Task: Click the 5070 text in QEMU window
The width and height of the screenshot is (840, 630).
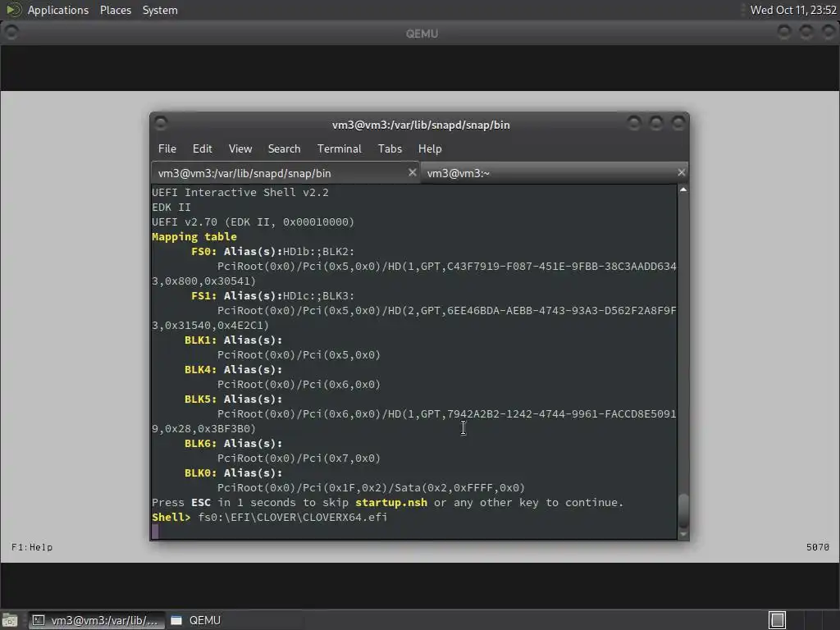Action: pos(818,547)
